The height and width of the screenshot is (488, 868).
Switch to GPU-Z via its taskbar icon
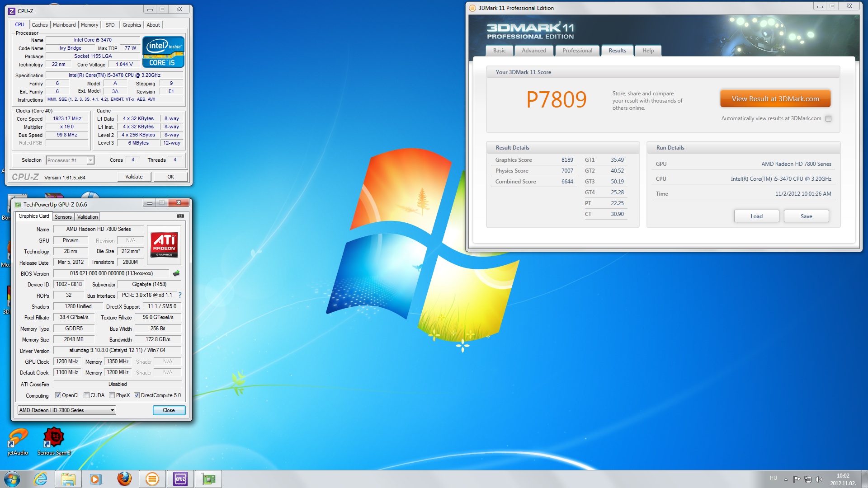pyautogui.click(x=208, y=479)
